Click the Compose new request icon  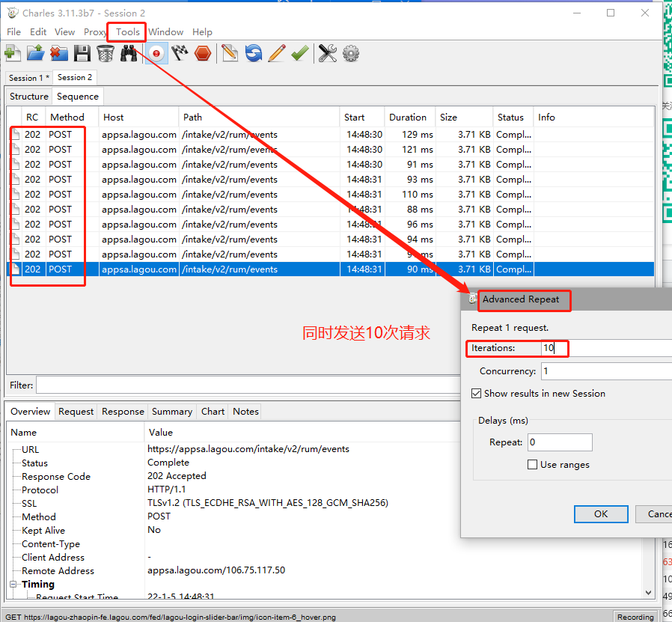tap(230, 54)
